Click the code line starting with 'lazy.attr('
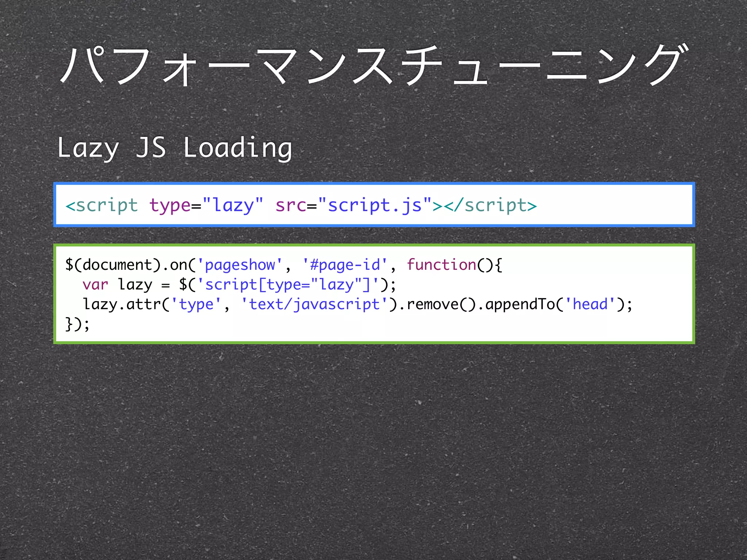Screen dimensions: 747x560 tap(358, 304)
